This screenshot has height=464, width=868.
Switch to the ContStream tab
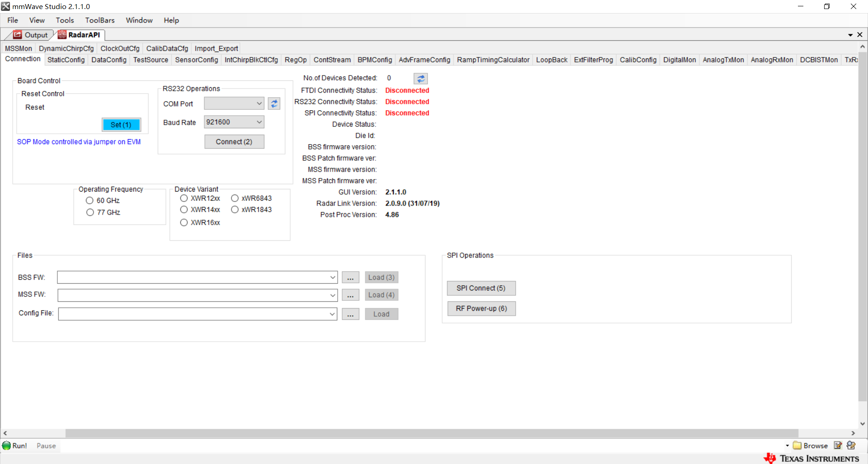pos(332,60)
